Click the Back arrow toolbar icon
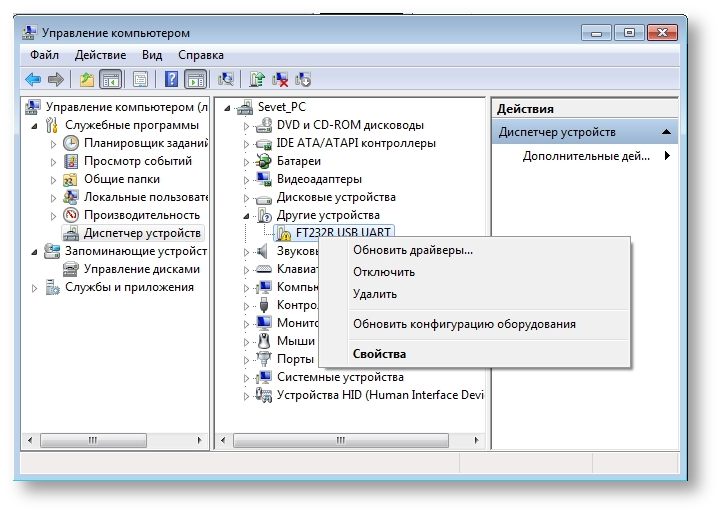This screenshot has height=515, width=722. (33, 80)
